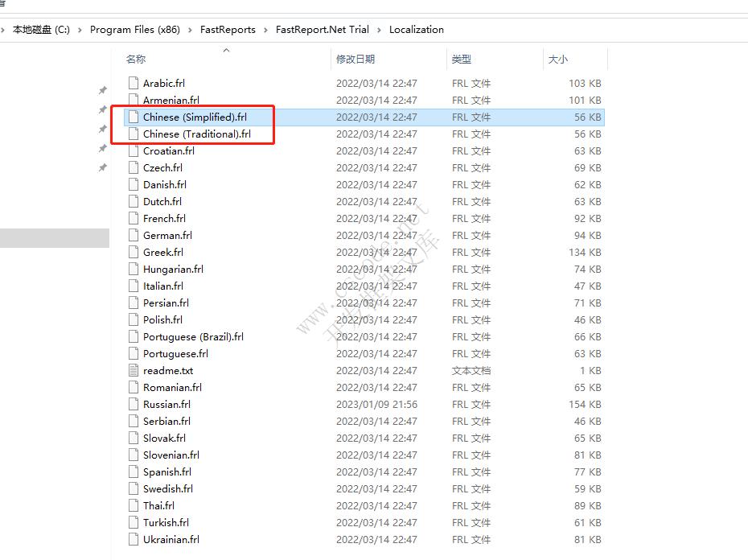
Task: Click the Thai.frl file icon
Action: [133, 505]
